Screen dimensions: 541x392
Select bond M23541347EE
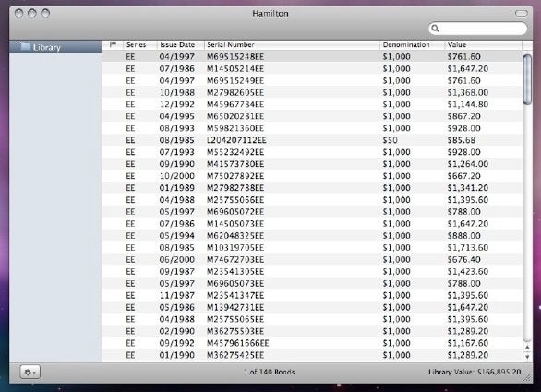[312, 295]
